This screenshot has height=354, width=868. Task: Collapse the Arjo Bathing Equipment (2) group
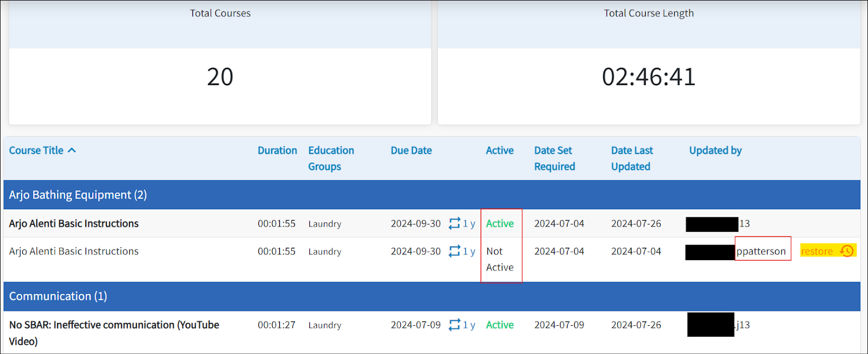pos(78,195)
